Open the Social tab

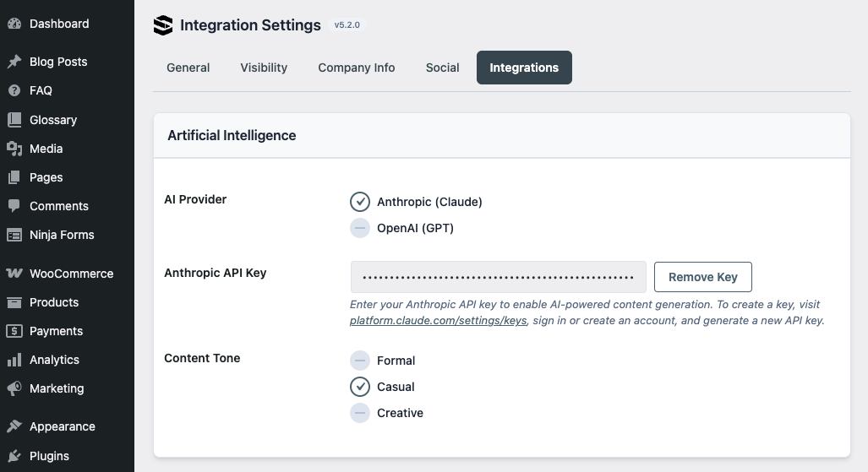pos(442,68)
